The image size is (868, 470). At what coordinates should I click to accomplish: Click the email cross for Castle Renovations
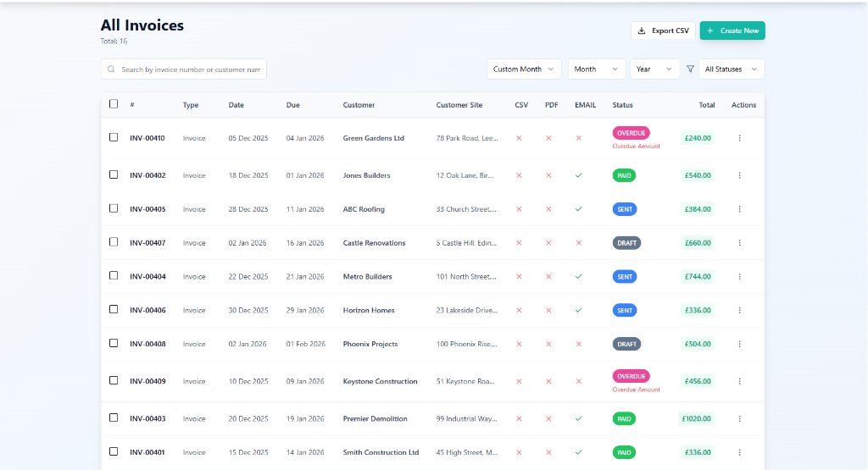[578, 243]
